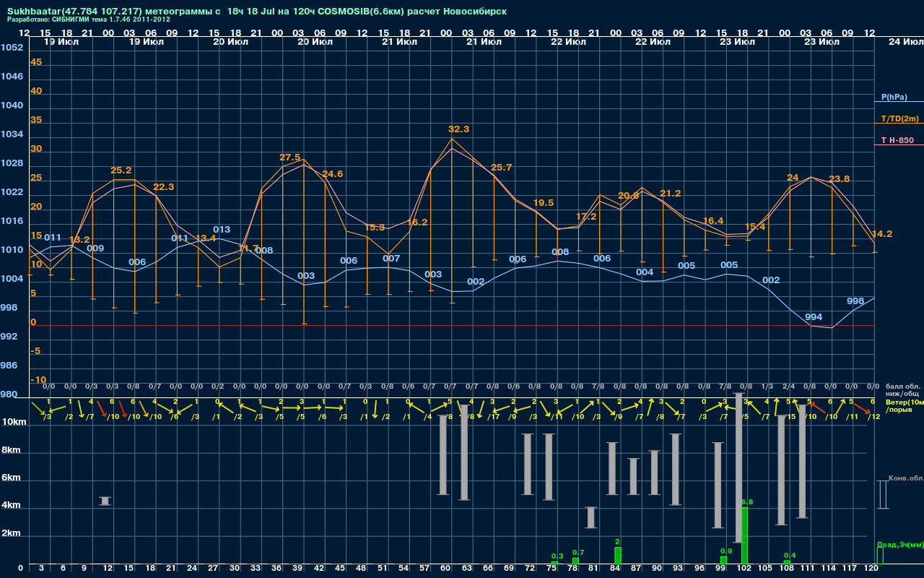The width and height of the screenshot is (924, 578).
Task: Click the 0.4 precipitation amount label
Action: 790,555
